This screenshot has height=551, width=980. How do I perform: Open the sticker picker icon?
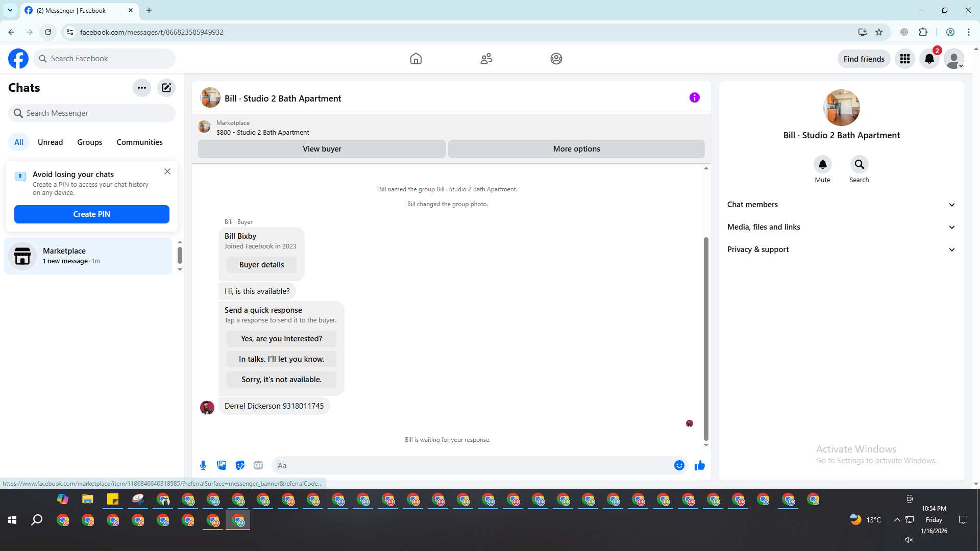click(240, 465)
